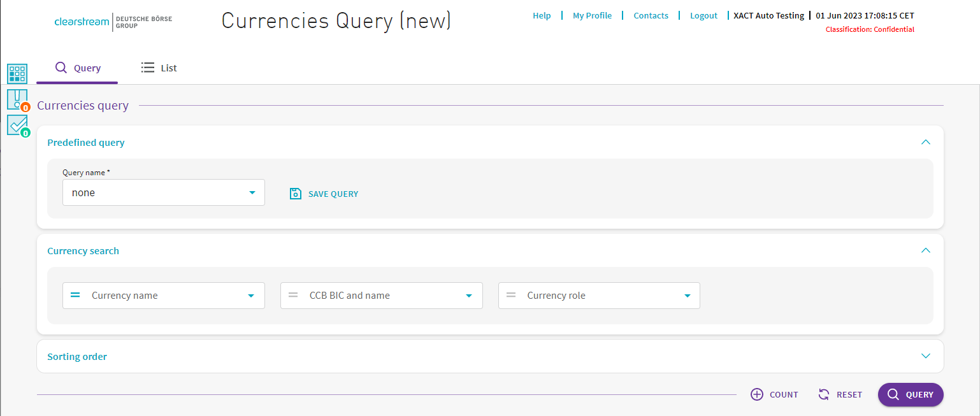Click the date and time 01 Jun 2023
Image resolution: width=980 pixels, height=416 pixels.
tap(865, 15)
